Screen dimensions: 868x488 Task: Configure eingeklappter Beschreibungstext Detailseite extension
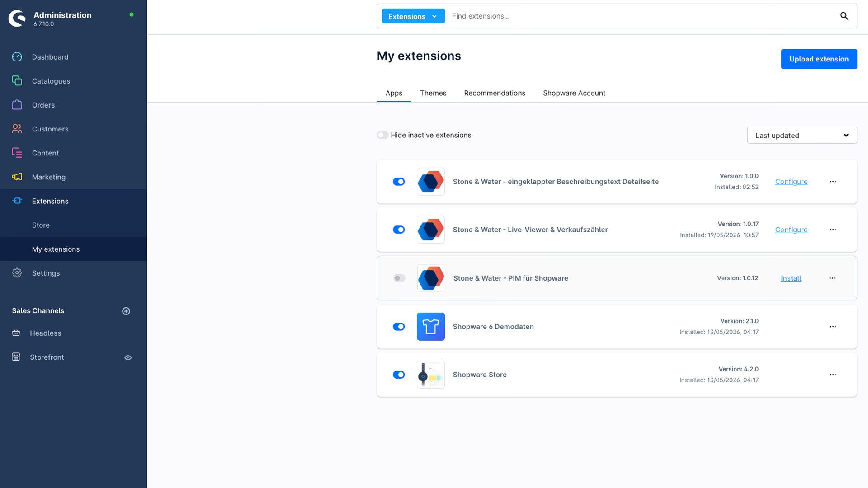(791, 182)
